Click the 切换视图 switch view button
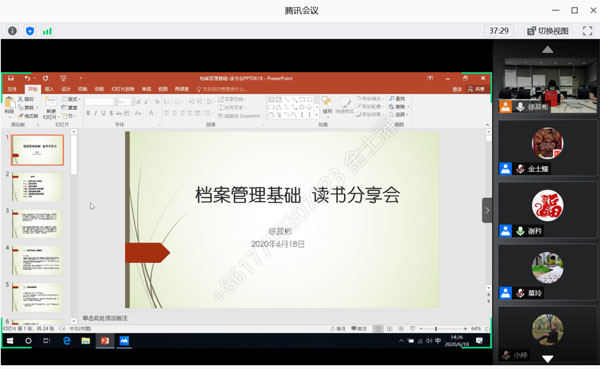 coord(548,31)
